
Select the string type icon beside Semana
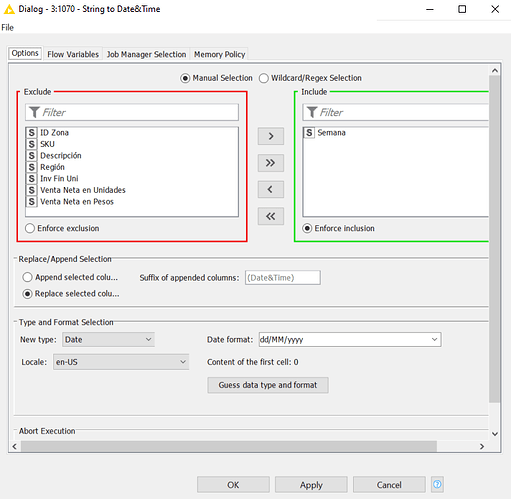[309, 133]
